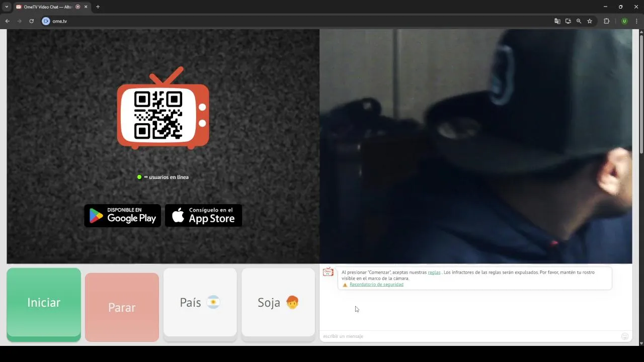Image resolution: width=644 pixels, height=362 pixels.
Task: Click the warning triangle icon in chat
Action: pos(345,285)
